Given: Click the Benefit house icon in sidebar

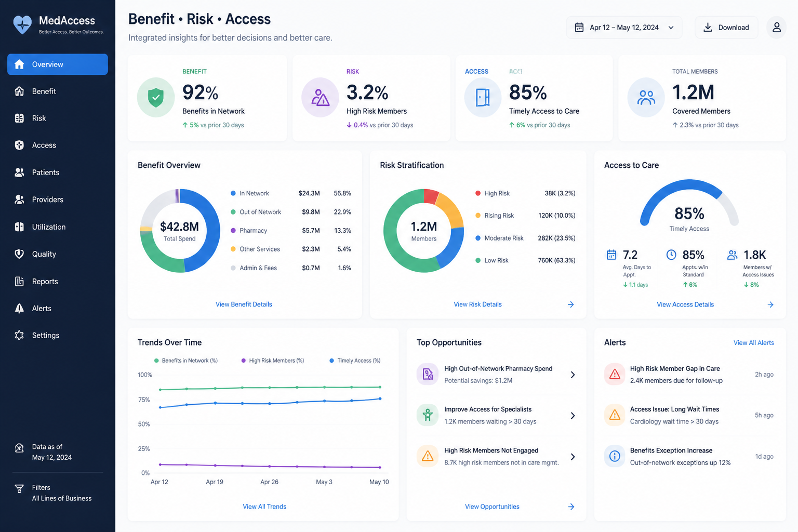Looking at the screenshot, I should [19, 91].
